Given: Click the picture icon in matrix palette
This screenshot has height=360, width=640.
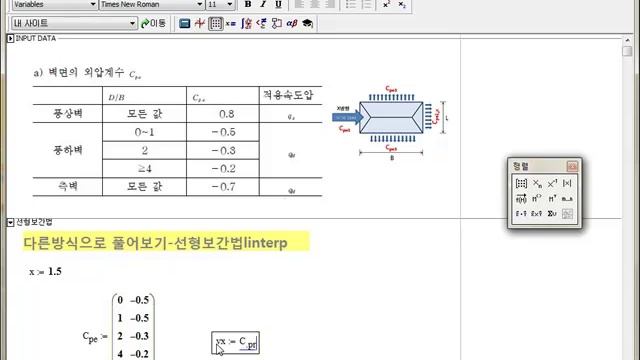Looking at the screenshot, I should click(x=567, y=213).
